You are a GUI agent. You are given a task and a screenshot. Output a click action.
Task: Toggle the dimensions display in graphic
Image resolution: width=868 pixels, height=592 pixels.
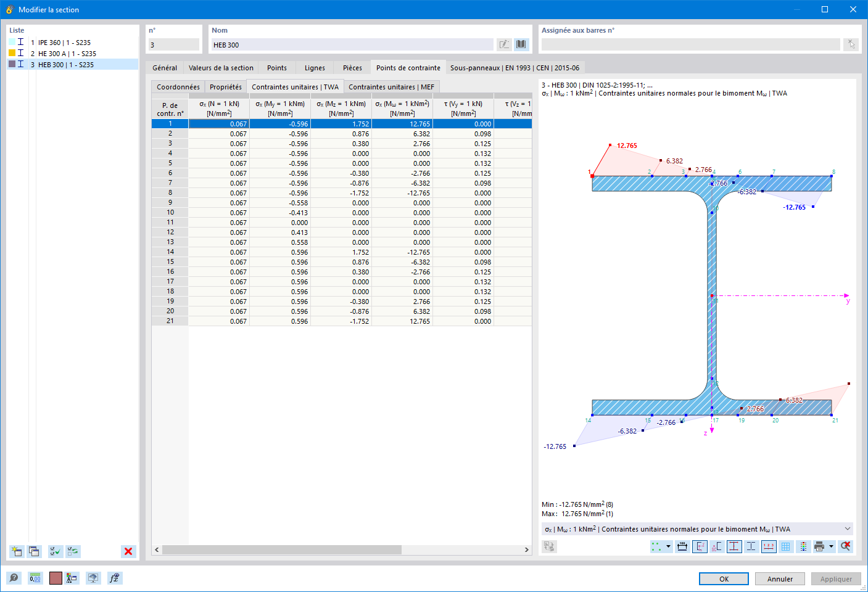click(x=682, y=546)
